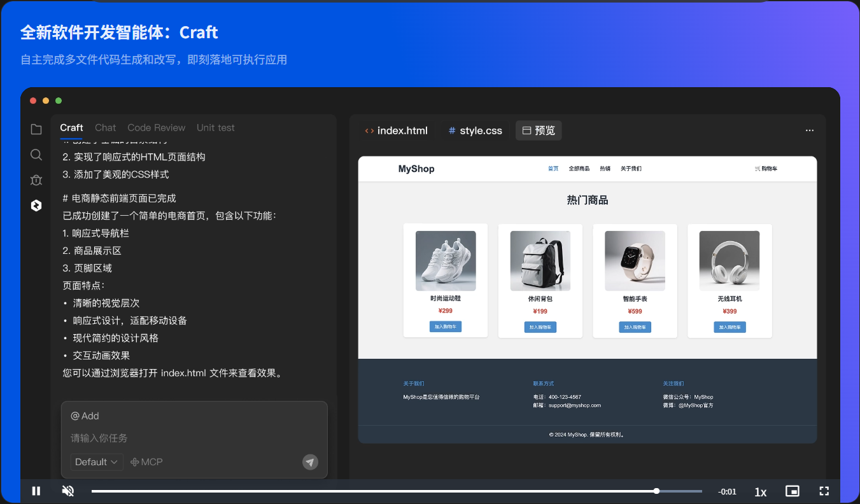Viewport: 860px width, 504px height.
Task: Open the file explorer icon in sidebar
Action: tap(36, 129)
